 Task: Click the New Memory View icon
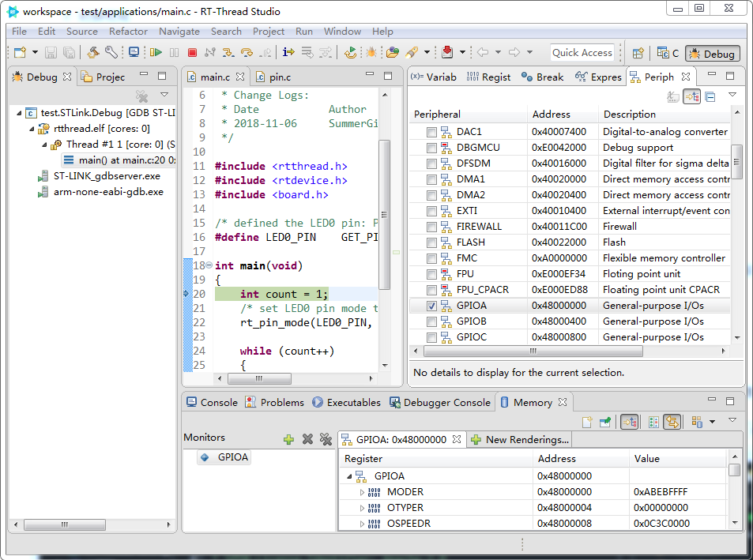coord(587,422)
